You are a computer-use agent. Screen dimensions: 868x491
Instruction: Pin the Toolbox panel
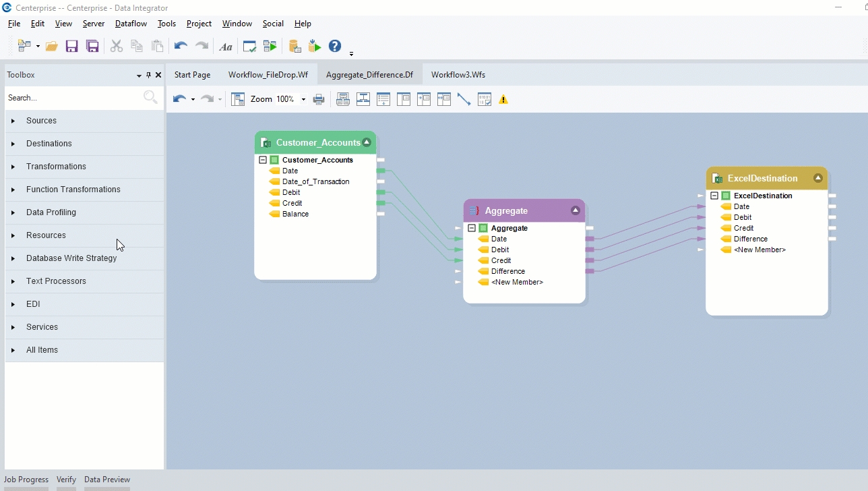pos(148,75)
